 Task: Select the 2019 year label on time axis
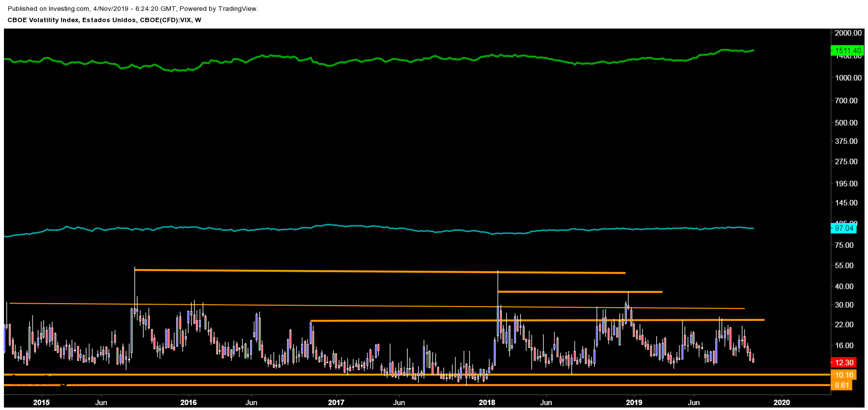pos(634,403)
